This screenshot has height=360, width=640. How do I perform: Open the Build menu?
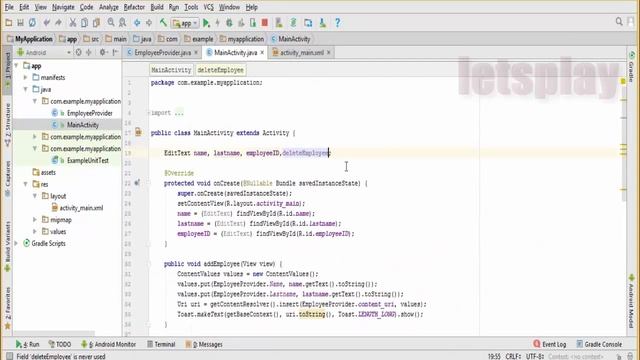[157, 7]
